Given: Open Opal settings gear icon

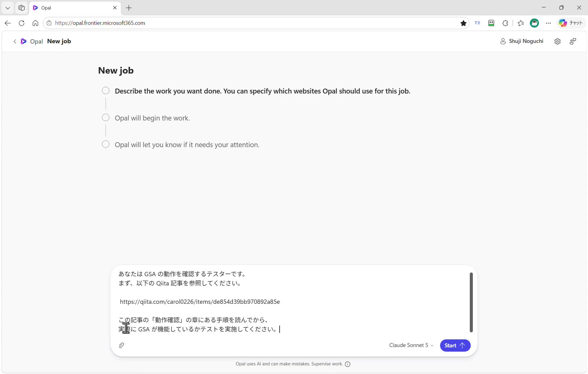Looking at the screenshot, I should tap(557, 41).
